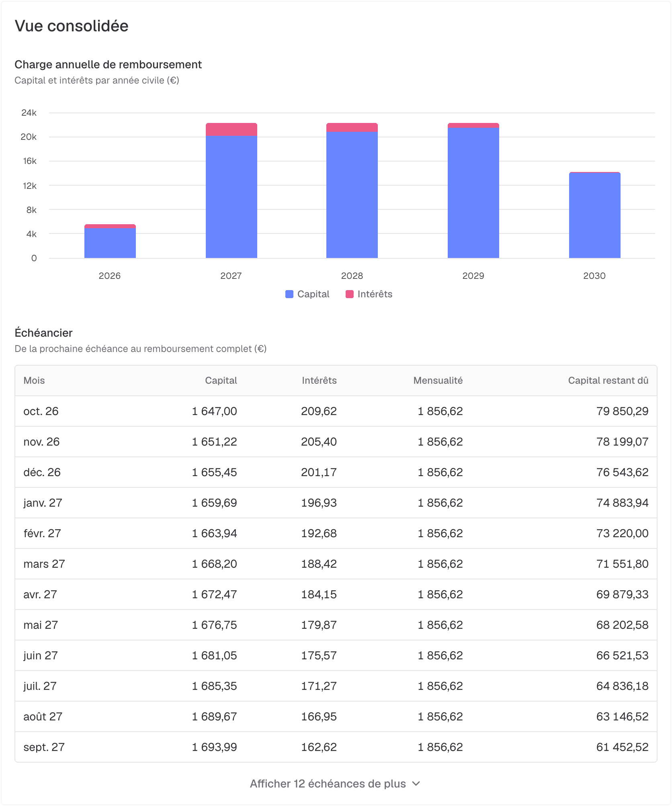Select the 'avr. 27' row label
This screenshot has height=806, width=672.
40,594
